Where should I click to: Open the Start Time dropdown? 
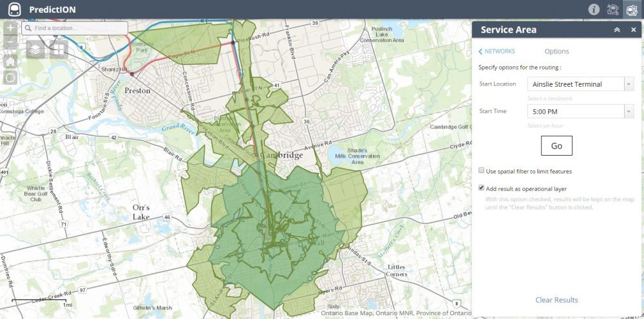(x=629, y=111)
